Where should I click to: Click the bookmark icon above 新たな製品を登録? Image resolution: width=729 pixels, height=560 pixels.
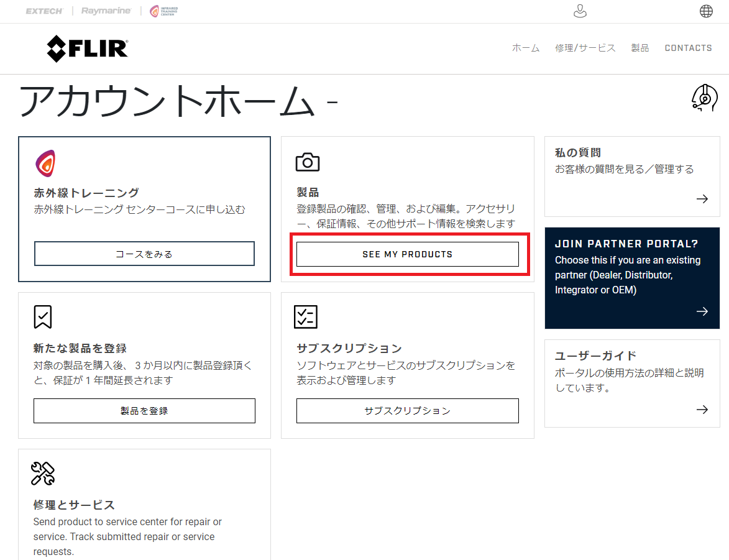coord(42,316)
